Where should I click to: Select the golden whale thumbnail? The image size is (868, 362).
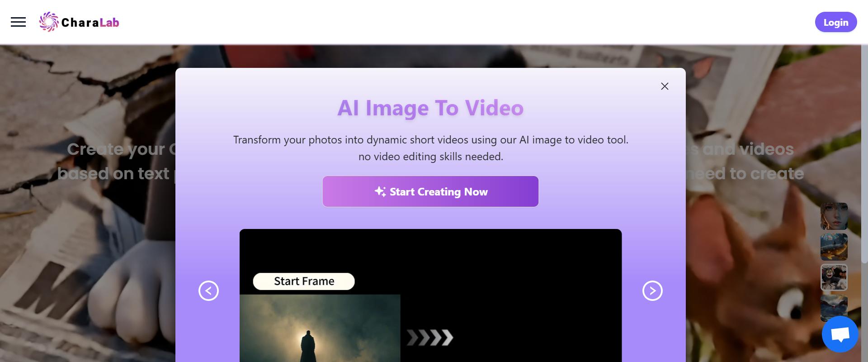834,247
